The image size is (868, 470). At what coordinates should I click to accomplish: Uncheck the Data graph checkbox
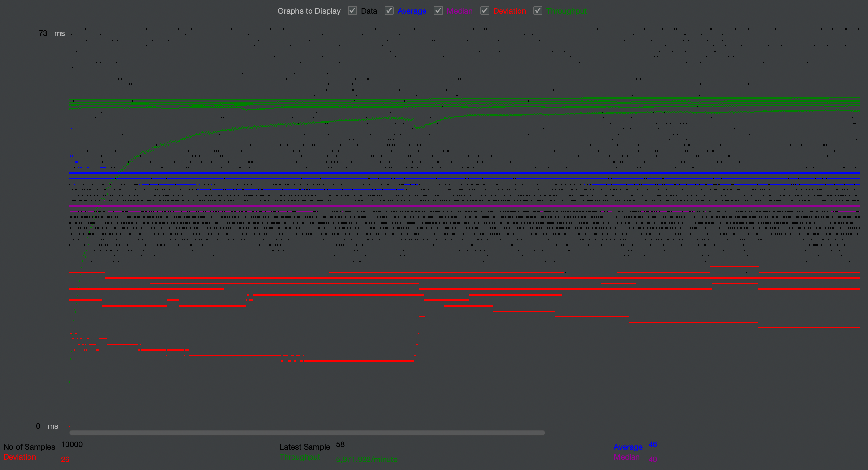[x=352, y=11]
